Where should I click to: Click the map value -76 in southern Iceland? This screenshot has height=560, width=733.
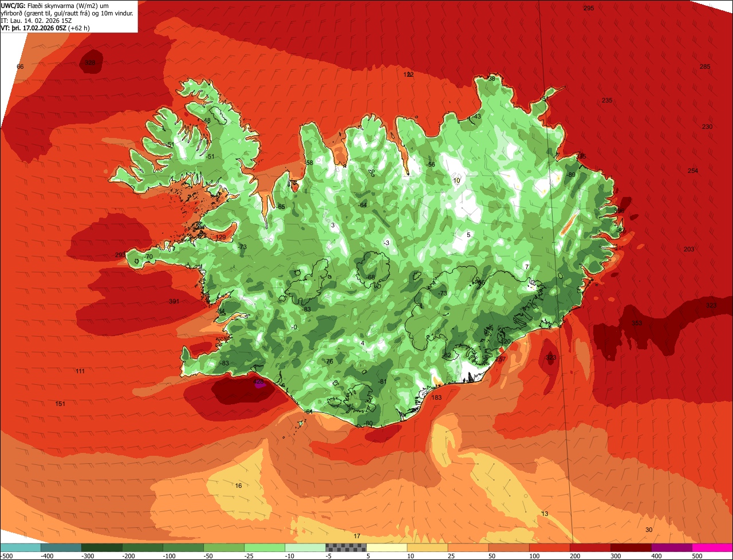tap(328, 362)
